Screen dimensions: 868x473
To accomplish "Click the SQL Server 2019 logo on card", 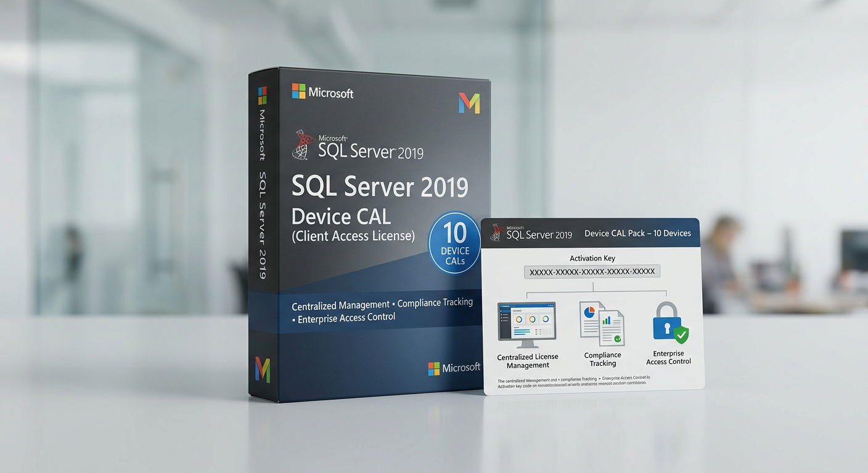I will click(x=531, y=233).
